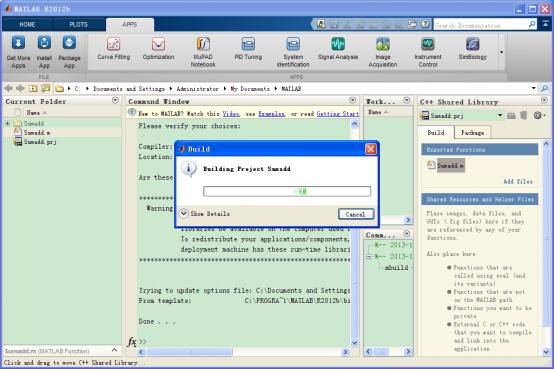Image resolution: width=554 pixels, height=369 pixels.
Task: Launch the Curve Fitting app
Action: point(113,48)
